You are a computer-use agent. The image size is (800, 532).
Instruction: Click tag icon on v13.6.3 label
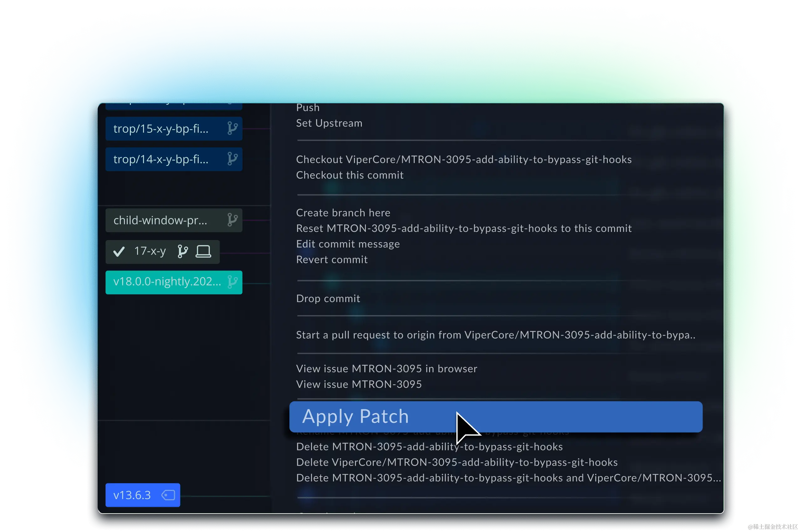(168, 495)
